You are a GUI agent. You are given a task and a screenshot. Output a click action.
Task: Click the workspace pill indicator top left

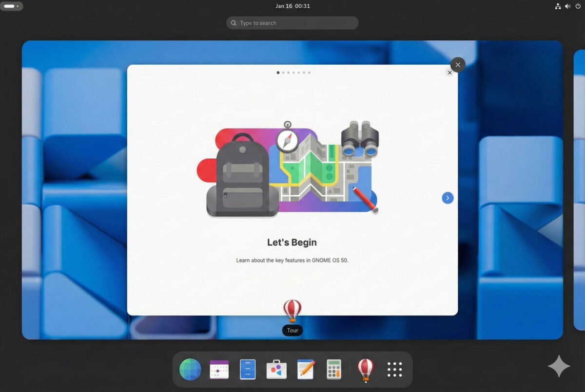[11, 6]
